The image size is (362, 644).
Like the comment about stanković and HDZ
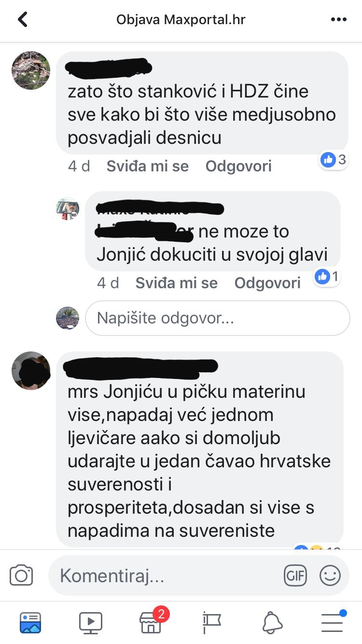148,167
